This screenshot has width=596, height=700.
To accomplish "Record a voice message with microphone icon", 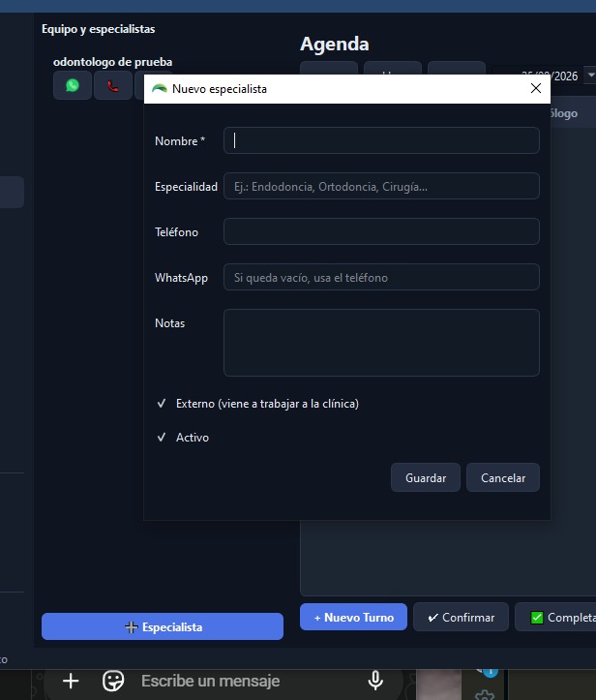I will [375, 681].
